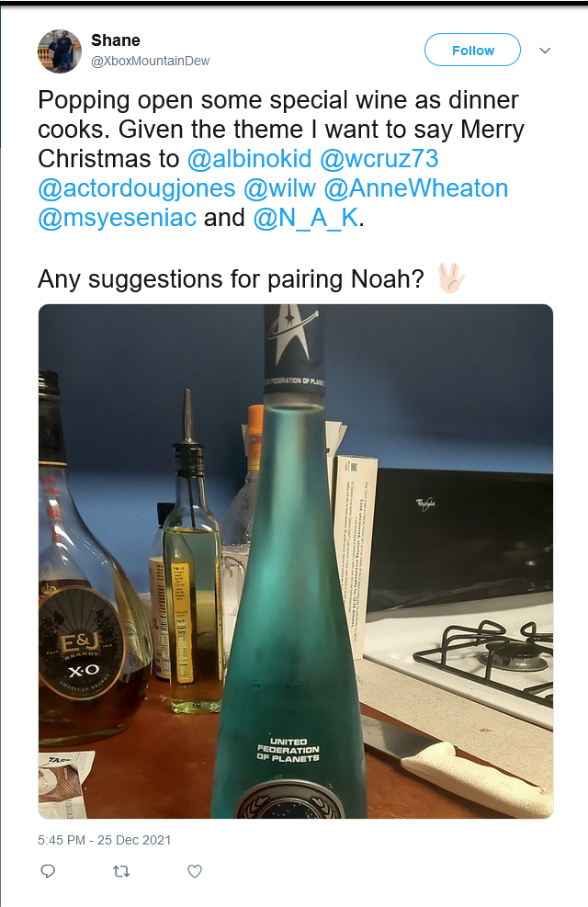Image resolution: width=588 pixels, height=907 pixels.
Task: Enlarge the Star Trek wine bottle photo
Action: [296, 561]
